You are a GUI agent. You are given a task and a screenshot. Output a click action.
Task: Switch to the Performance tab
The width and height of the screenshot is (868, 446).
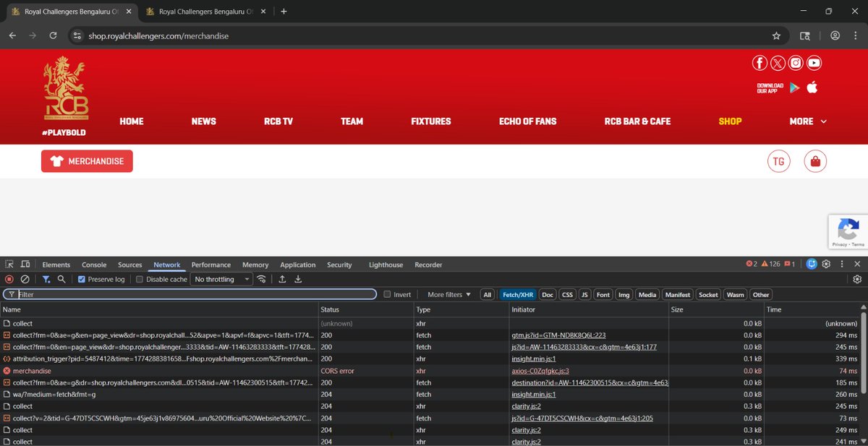(211, 265)
